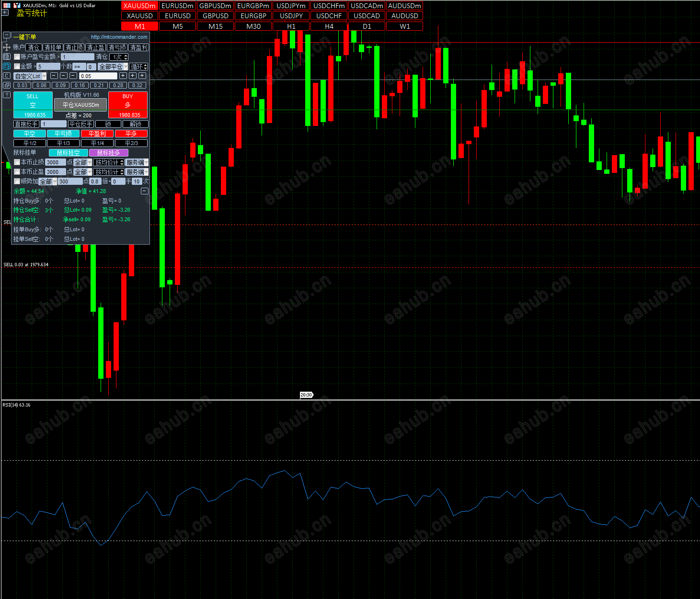Click the SELL 0.03 at 1979.634 order label
The height and width of the screenshot is (599, 700).
pos(26,264)
